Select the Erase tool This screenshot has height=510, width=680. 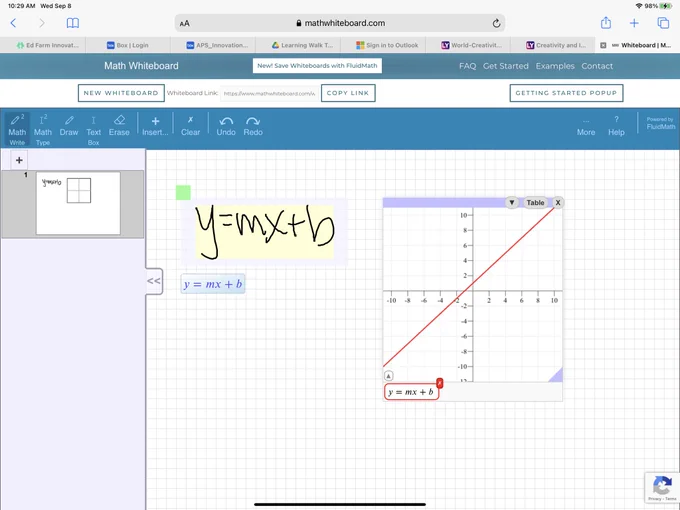(119, 126)
